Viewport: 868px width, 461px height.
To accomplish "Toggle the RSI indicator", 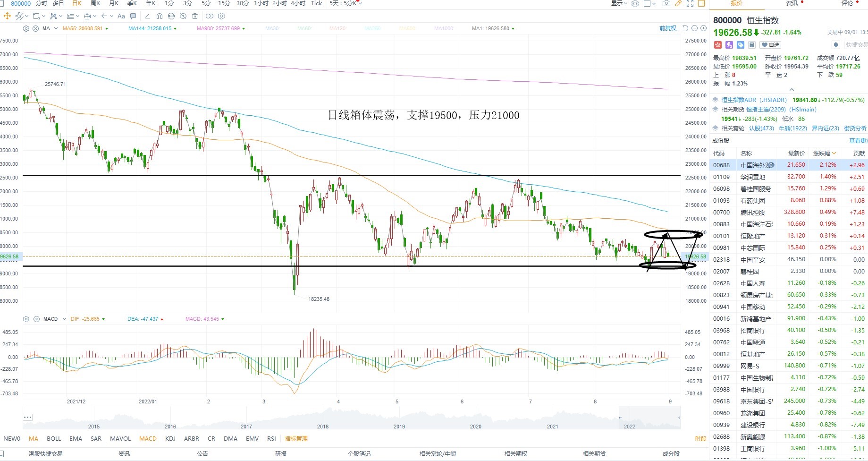I will pos(271,439).
